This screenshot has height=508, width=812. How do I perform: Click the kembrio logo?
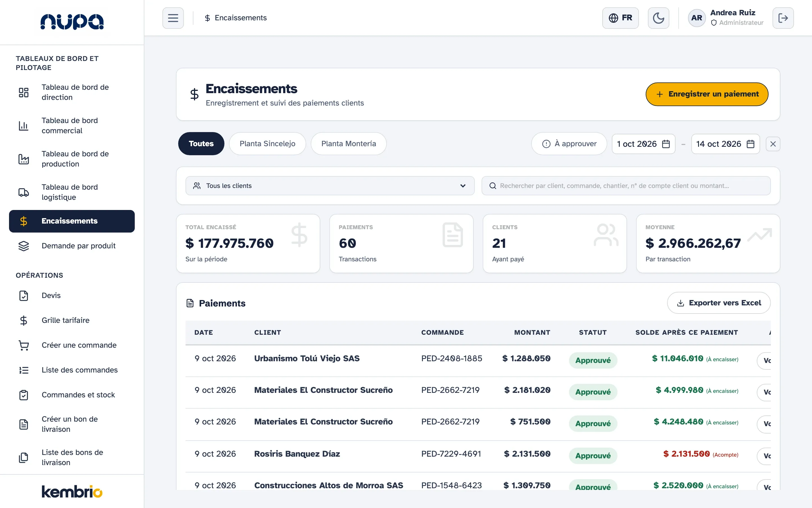72,492
